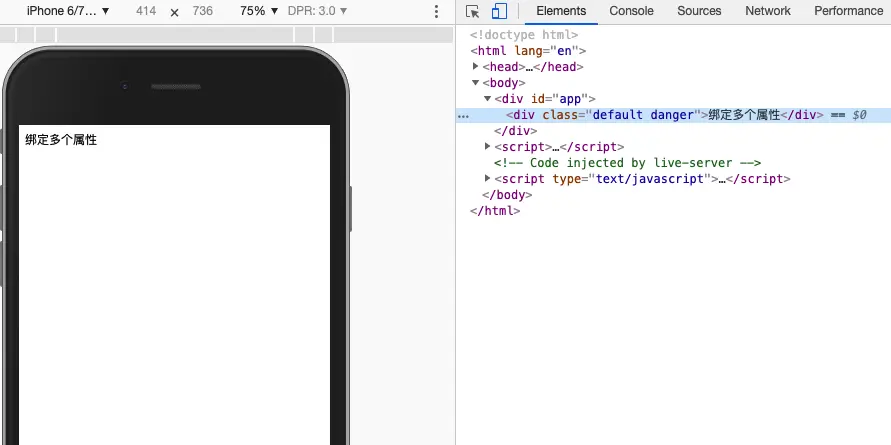Switch to the Elements tab
The height and width of the screenshot is (445, 891).
tap(561, 11)
